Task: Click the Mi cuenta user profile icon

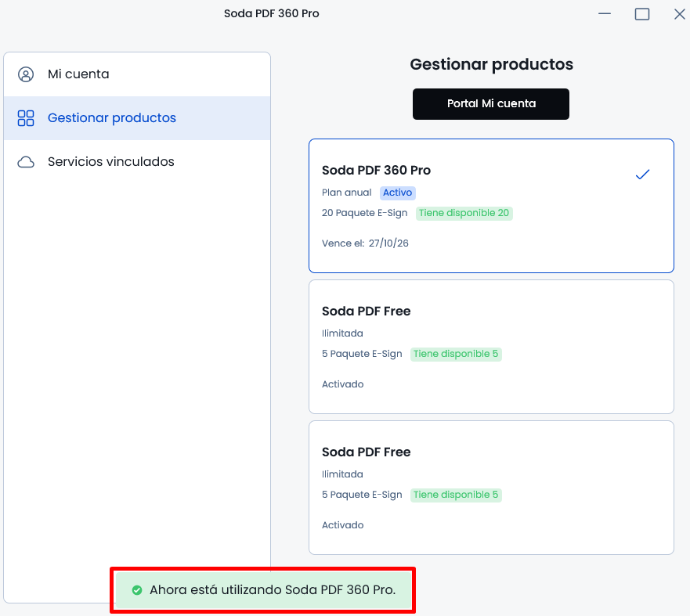Action: [26, 74]
